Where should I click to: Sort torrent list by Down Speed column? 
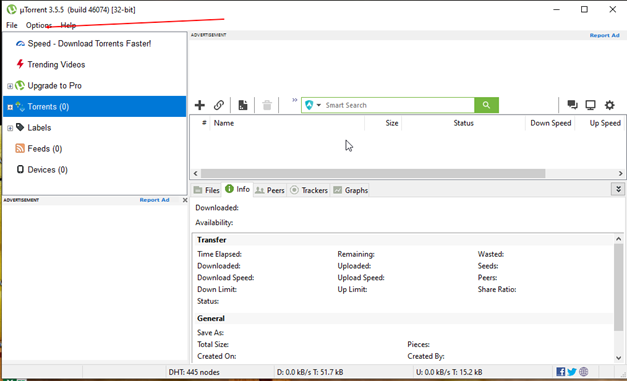coord(550,123)
